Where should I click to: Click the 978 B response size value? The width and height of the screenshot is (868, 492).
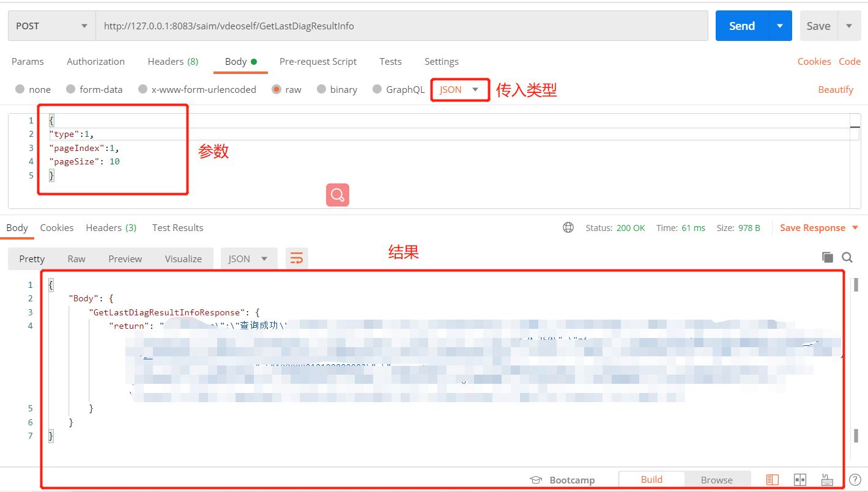(749, 228)
